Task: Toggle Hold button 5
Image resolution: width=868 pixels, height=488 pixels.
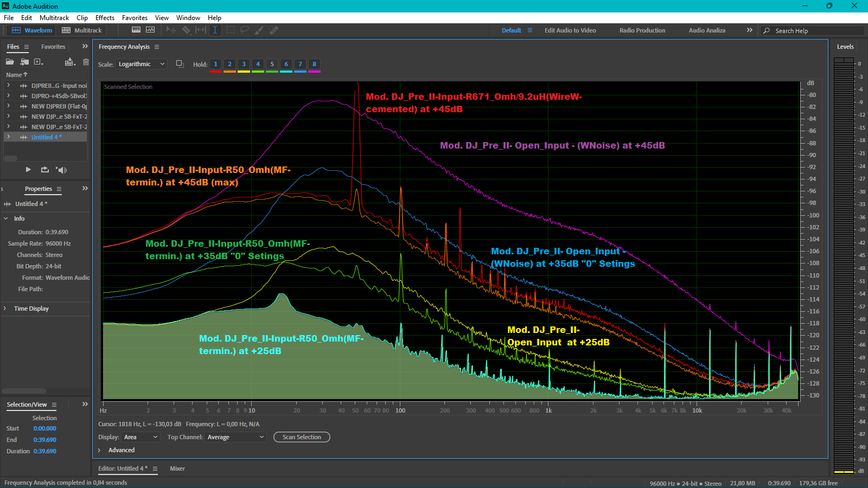Action: (x=272, y=65)
